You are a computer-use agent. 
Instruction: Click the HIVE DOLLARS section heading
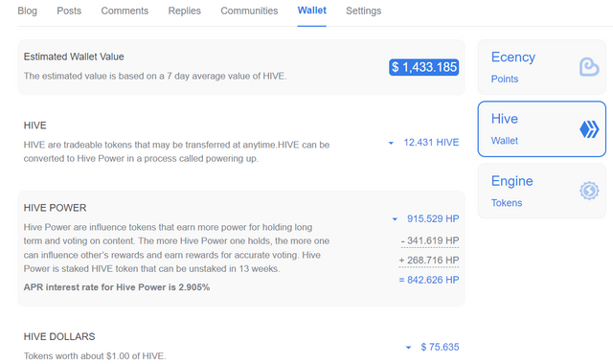click(x=59, y=336)
